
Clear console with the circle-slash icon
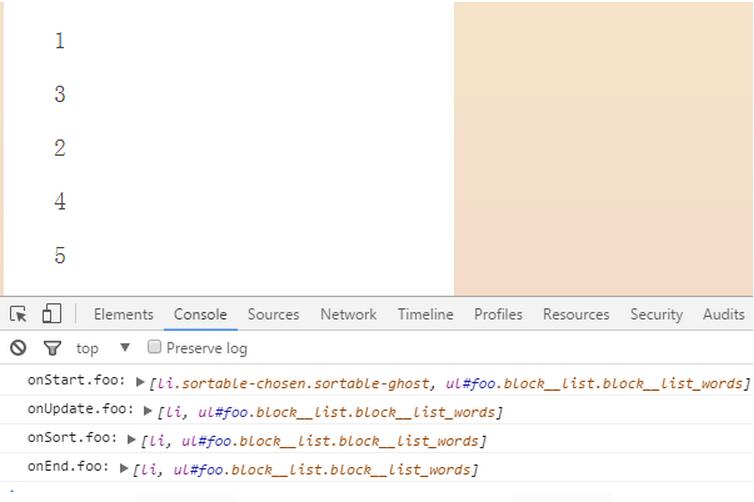[x=18, y=348]
